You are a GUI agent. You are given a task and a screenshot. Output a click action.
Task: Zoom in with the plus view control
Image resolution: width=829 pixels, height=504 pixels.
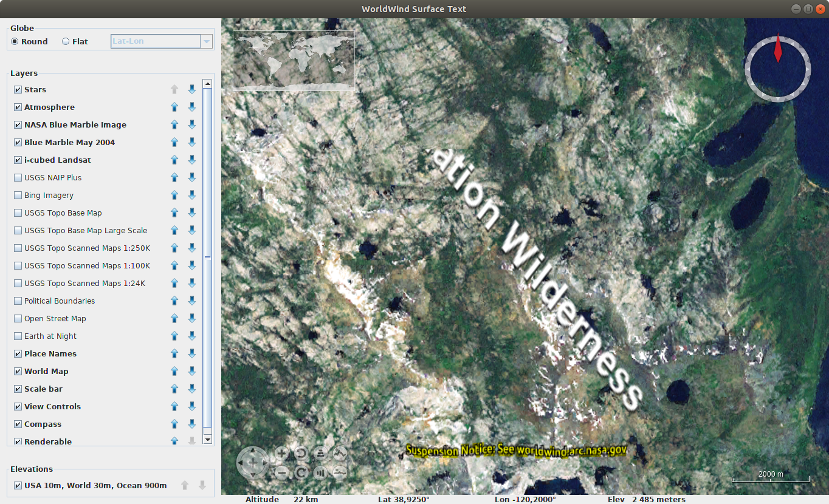pyautogui.click(x=281, y=453)
